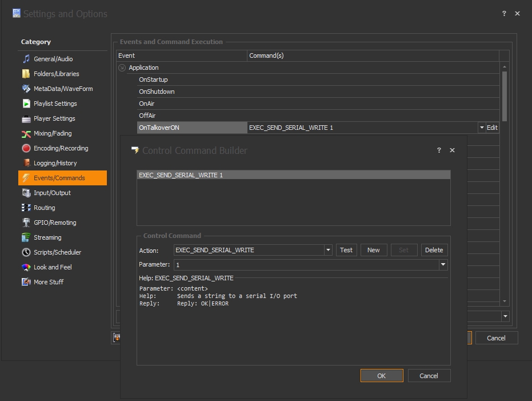Expand the Parameter dropdown list
This screenshot has height=401, width=532.
click(443, 265)
